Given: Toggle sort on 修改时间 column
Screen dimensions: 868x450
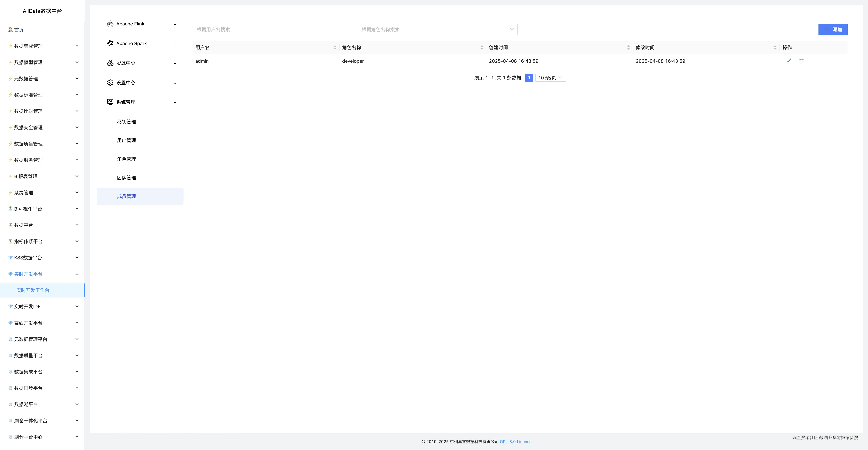Looking at the screenshot, I should click(x=775, y=47).
